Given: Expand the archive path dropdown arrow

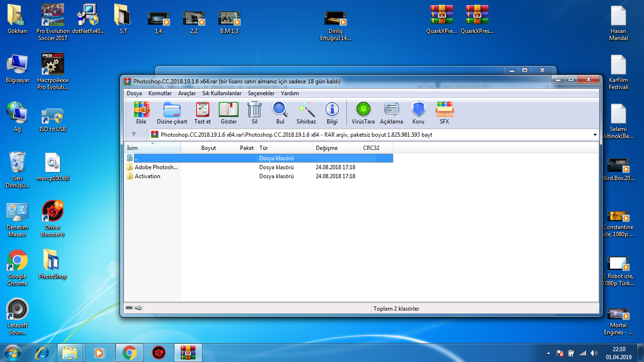Looking at the screenshot, I should pos(595,135).
